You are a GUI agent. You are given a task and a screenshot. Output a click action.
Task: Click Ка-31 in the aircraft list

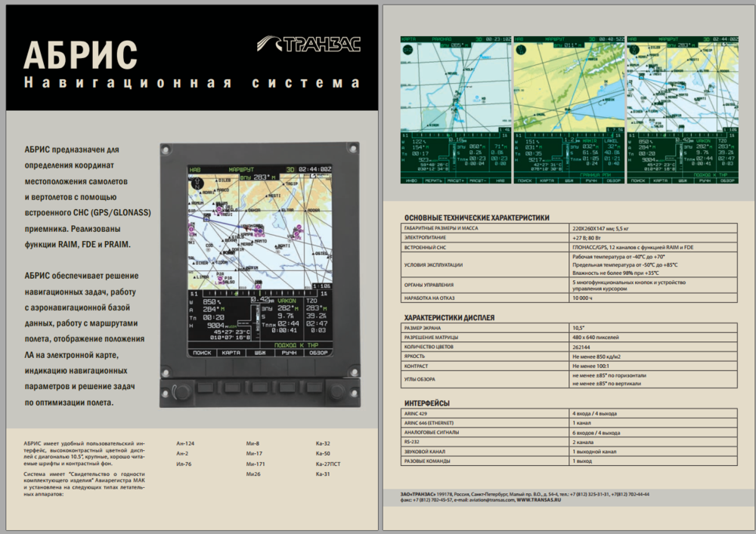click(323, 474)
